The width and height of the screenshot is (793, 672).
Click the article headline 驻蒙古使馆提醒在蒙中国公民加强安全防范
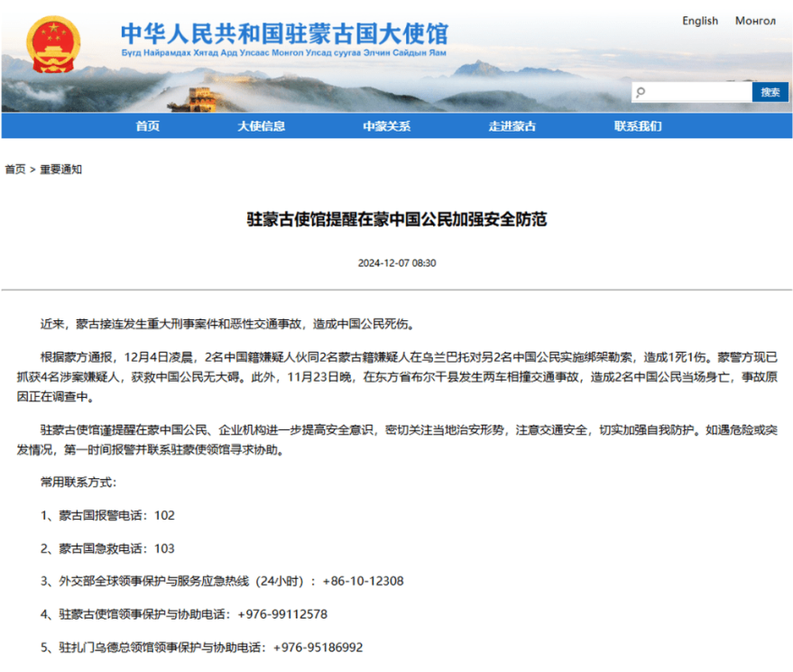click(397, 219)
